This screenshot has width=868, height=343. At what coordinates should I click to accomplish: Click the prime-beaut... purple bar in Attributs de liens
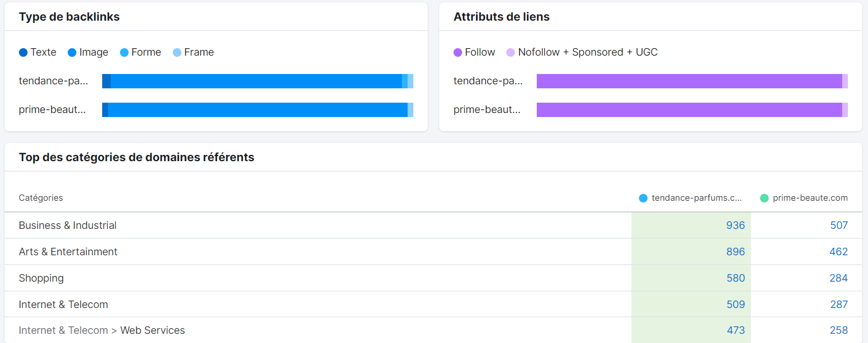tap(692, 110)
